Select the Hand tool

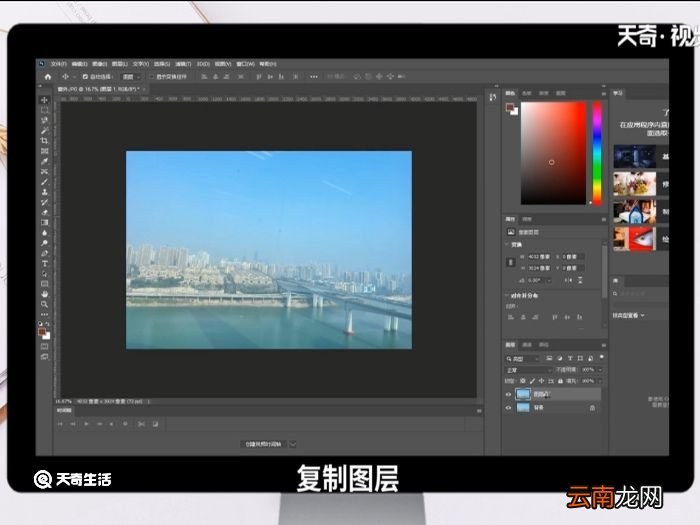[x=44, y=294]
